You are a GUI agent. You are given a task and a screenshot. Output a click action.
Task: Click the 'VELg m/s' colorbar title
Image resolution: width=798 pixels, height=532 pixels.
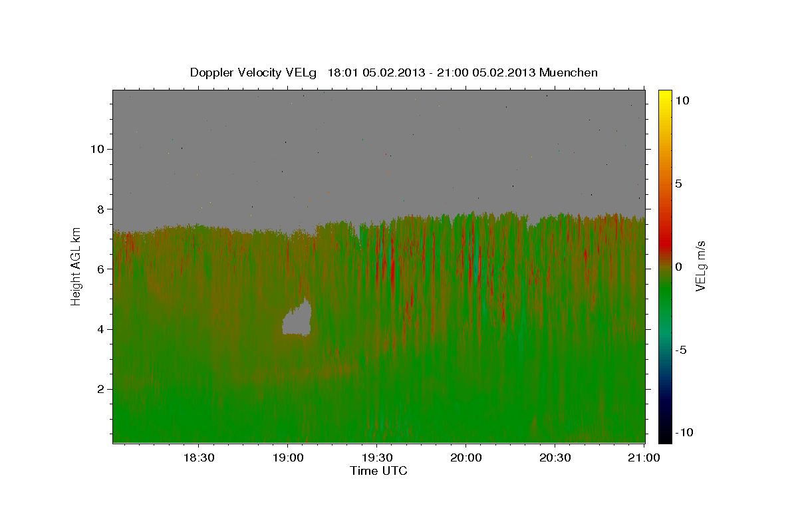700,266
